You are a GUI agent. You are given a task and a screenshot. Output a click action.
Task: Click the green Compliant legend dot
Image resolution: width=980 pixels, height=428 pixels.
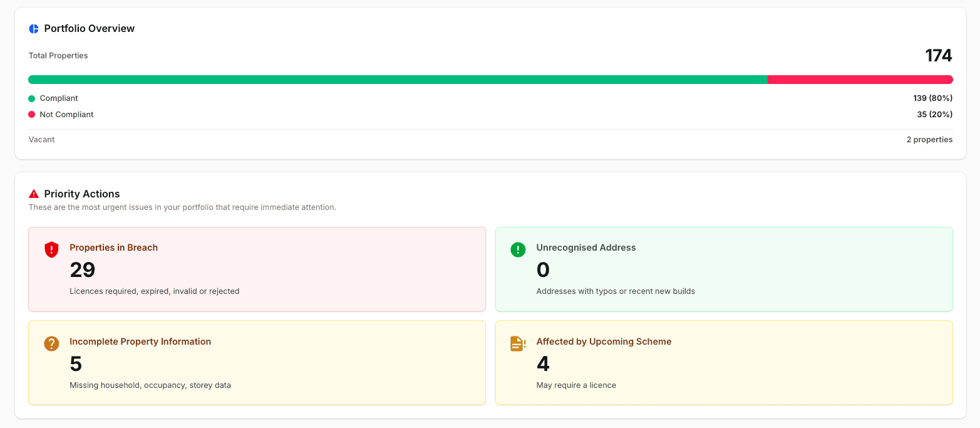click(32, 98)
